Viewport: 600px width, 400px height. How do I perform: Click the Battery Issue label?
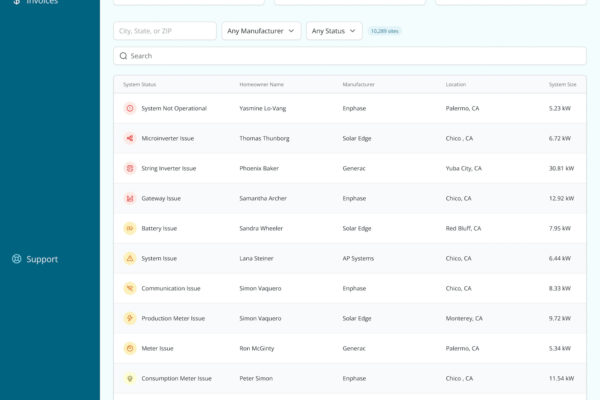(159, 228)
